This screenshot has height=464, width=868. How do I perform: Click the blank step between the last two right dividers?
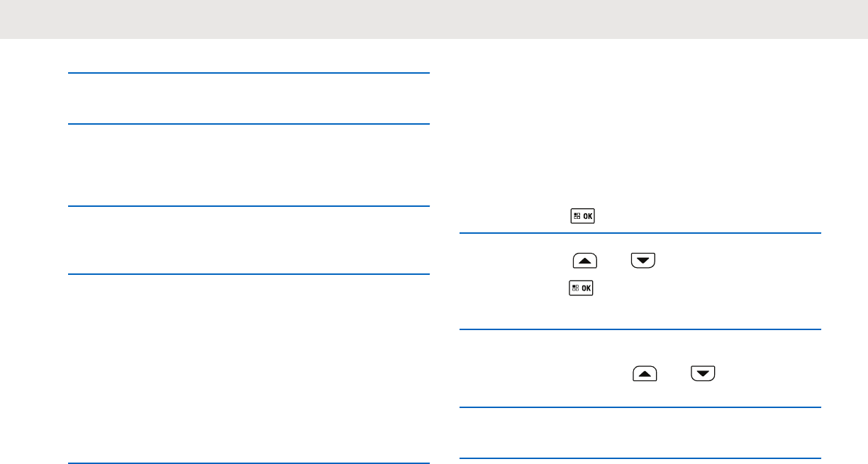pos(640,434)
